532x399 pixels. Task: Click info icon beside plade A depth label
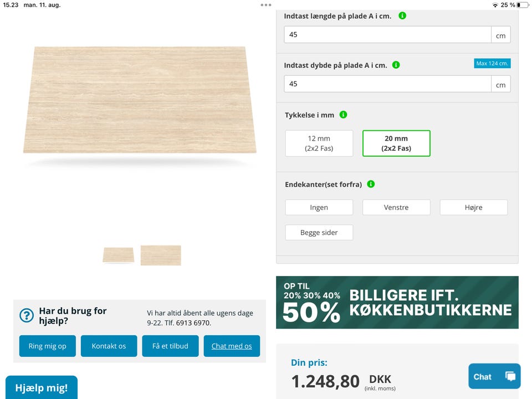coord(396,65)
